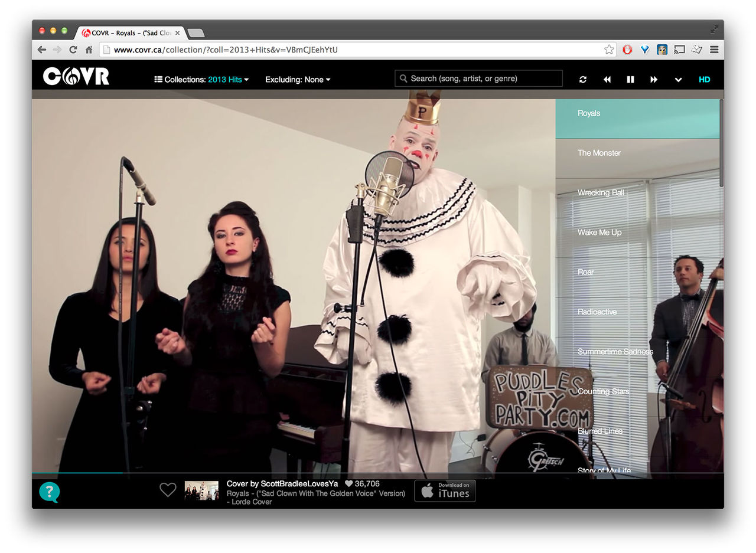The image size is (756, 553).
Task: Skip to the next track
Action: pyautogui.click(x=654, y=80)
